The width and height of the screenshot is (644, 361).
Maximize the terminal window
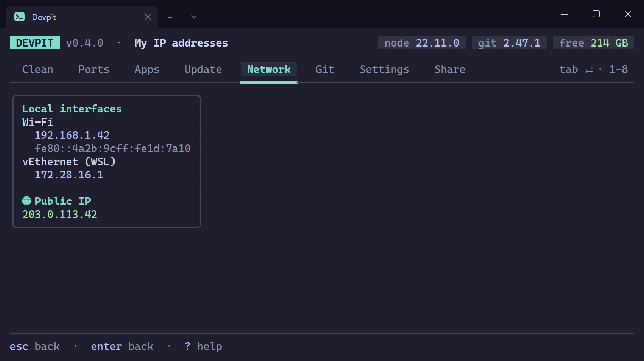[x=596, y=14]
